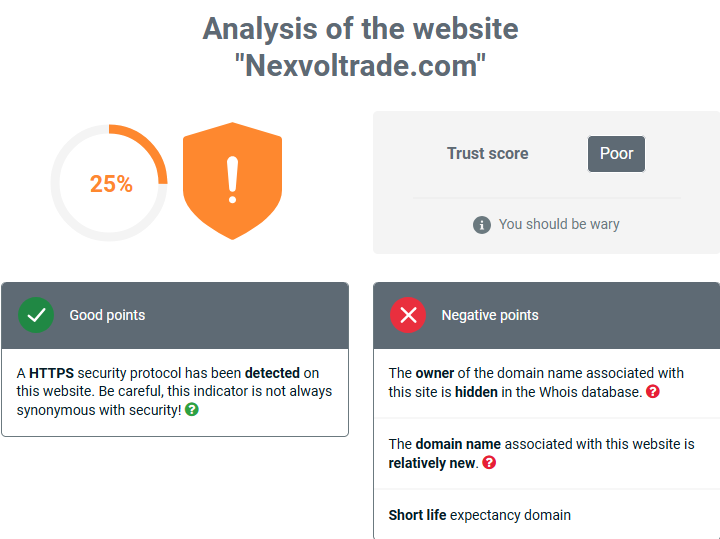Image resolution: width=720 pixels, height=539 pixels.
Task: Click the orange warning shield icon
Action: pyautogui.click(x=232, y=181)
